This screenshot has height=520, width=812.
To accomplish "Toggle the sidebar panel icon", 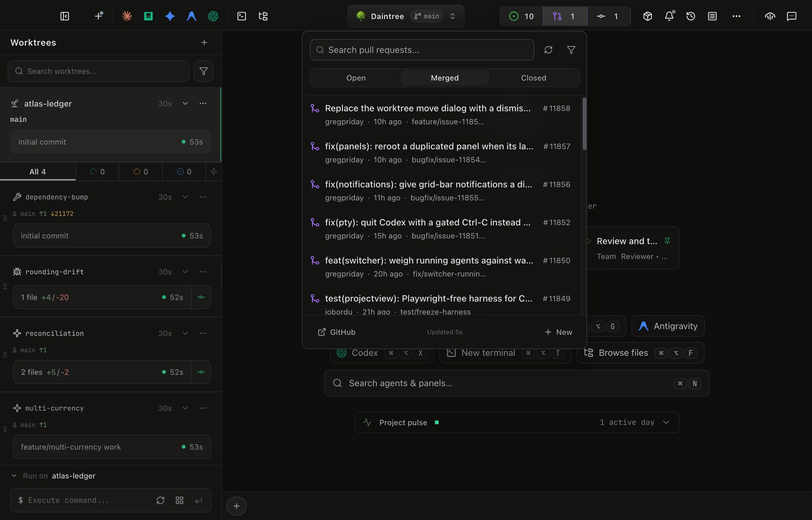I will point(64,16).
